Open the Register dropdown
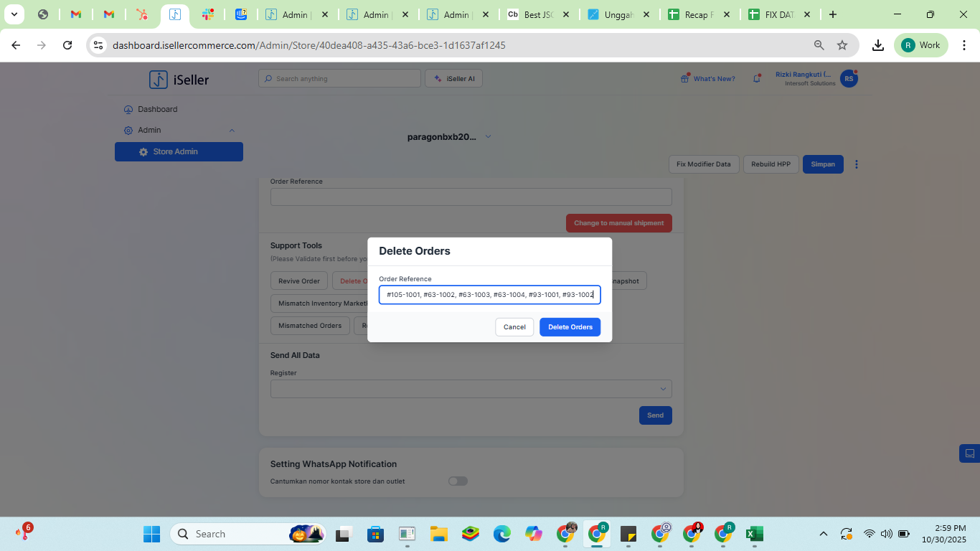This screenshot has width=980, height=551. point(471,389)
